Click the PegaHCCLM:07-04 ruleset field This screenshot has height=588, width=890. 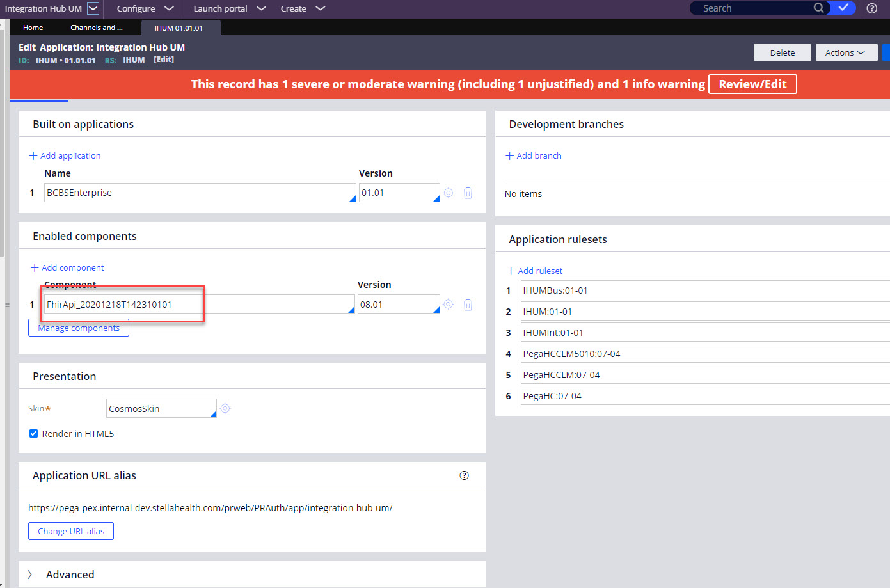coord(705,375)
